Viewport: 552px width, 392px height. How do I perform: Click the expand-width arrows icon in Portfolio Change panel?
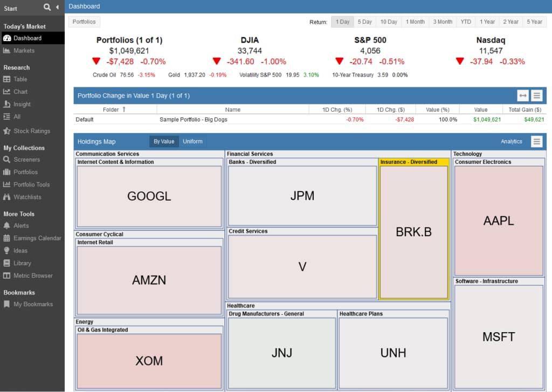pos(523,95)
